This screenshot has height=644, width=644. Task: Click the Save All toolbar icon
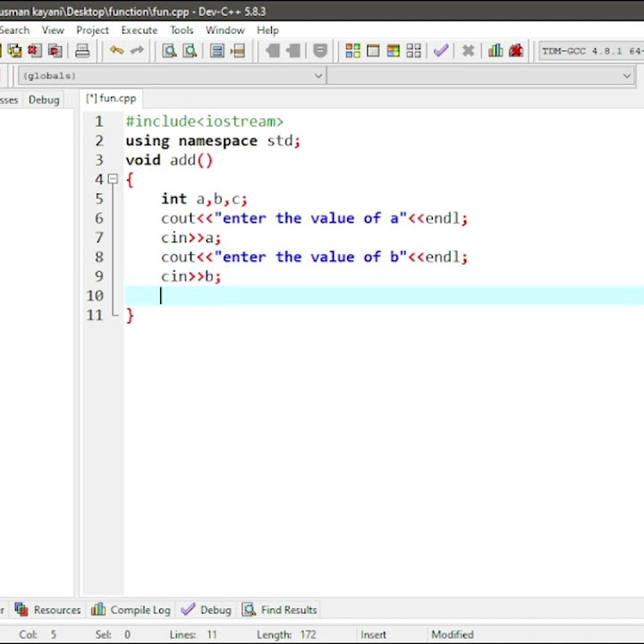(15, 51)
